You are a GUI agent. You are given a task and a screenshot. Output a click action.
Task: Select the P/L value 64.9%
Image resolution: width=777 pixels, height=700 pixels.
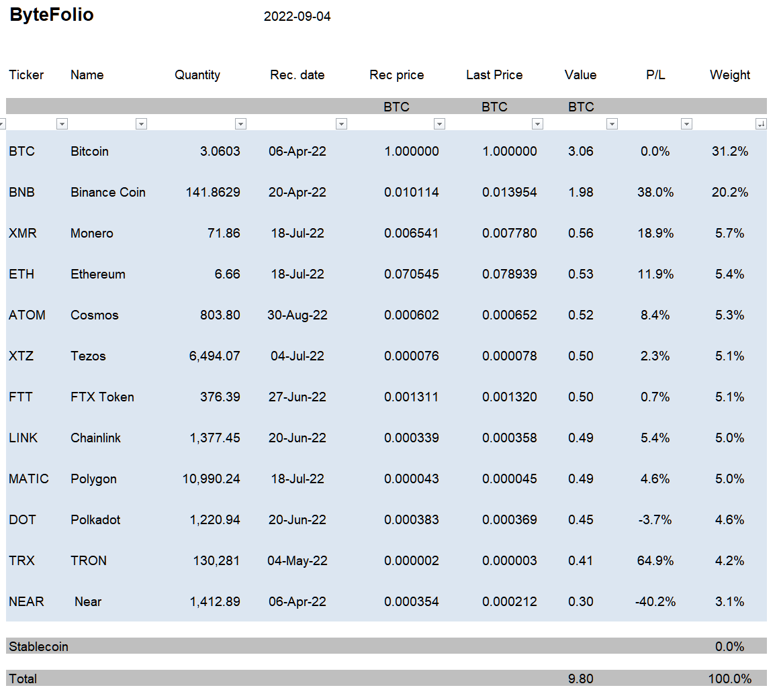coord(655,561)
